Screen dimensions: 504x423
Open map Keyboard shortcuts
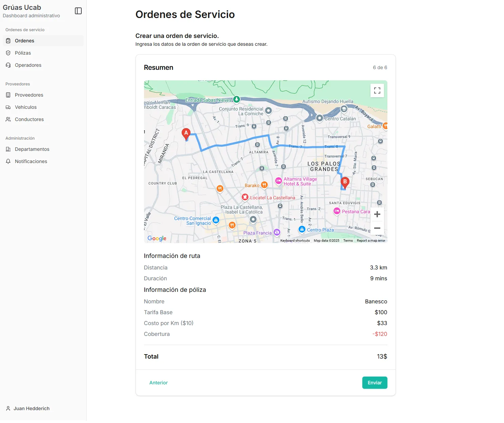[x=295, y=241]
